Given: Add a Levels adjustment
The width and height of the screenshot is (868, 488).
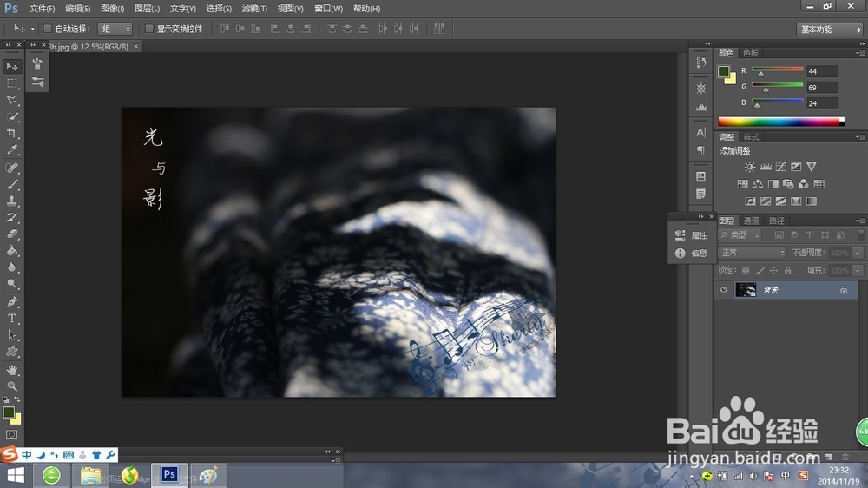Looking at the screenshot, I should [x=765, y=167].
